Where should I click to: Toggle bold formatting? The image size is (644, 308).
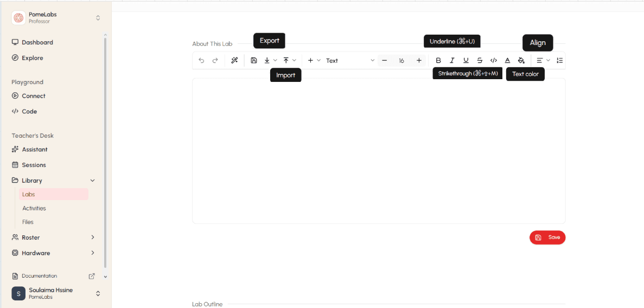pos(438,60)
